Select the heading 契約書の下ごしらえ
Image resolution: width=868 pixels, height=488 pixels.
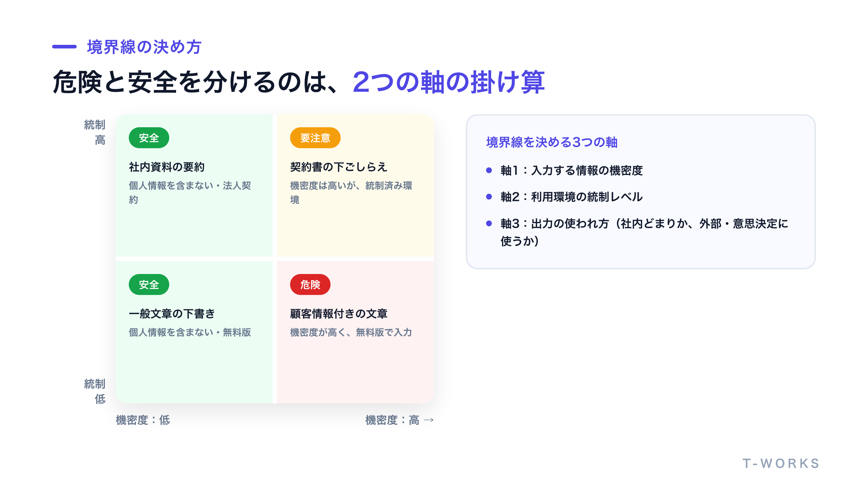pyautogui.click(x=339, y=167)
